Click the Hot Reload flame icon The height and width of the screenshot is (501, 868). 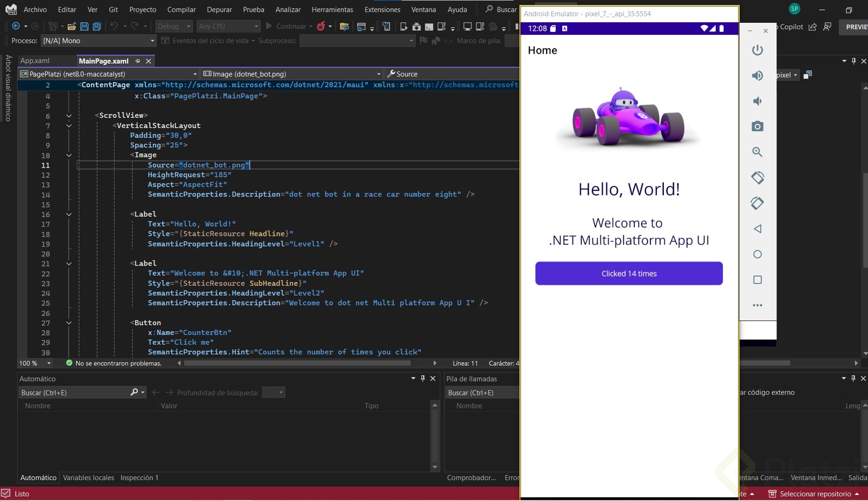coord(321,26)
